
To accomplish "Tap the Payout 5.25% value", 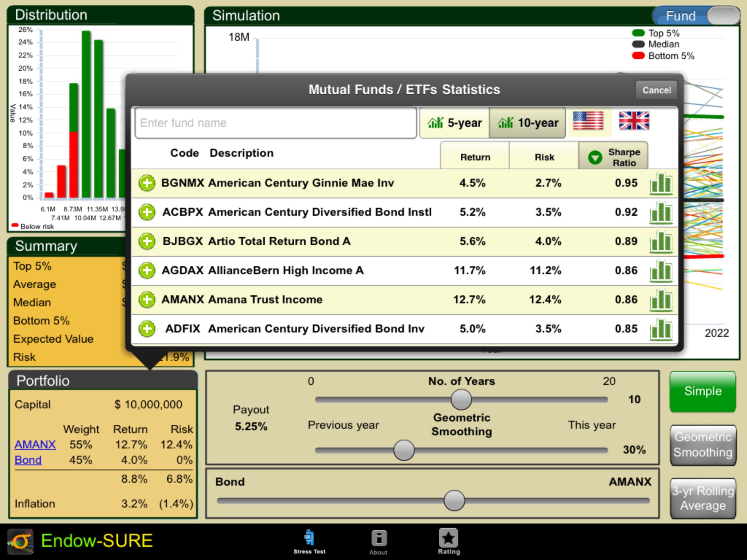I will pyautogui.click(x=251, y=426).
